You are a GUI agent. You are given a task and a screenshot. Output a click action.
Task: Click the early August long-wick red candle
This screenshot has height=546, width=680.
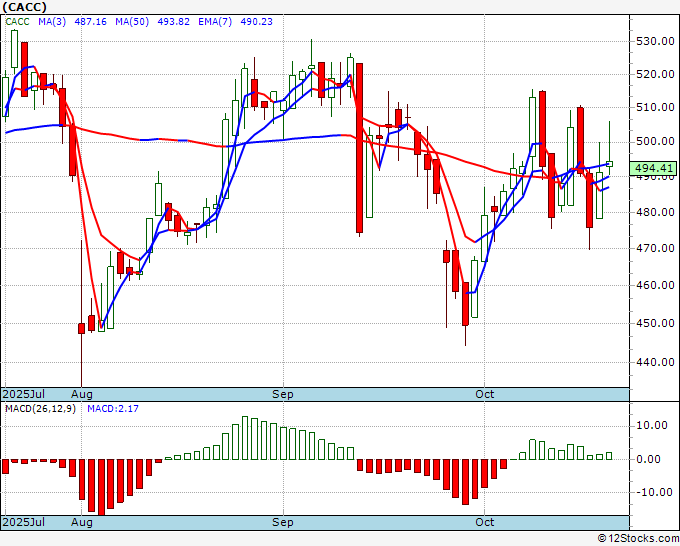click(x=82, y=328)
